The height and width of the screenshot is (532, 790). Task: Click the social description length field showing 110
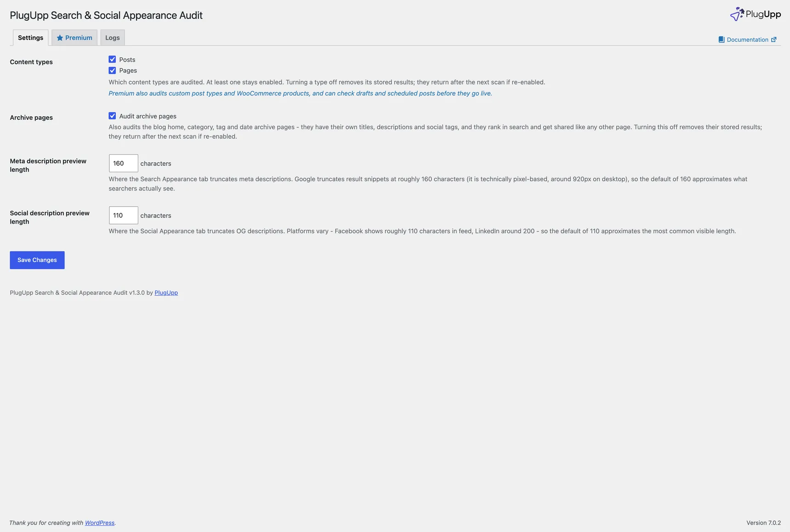[123, 215]
